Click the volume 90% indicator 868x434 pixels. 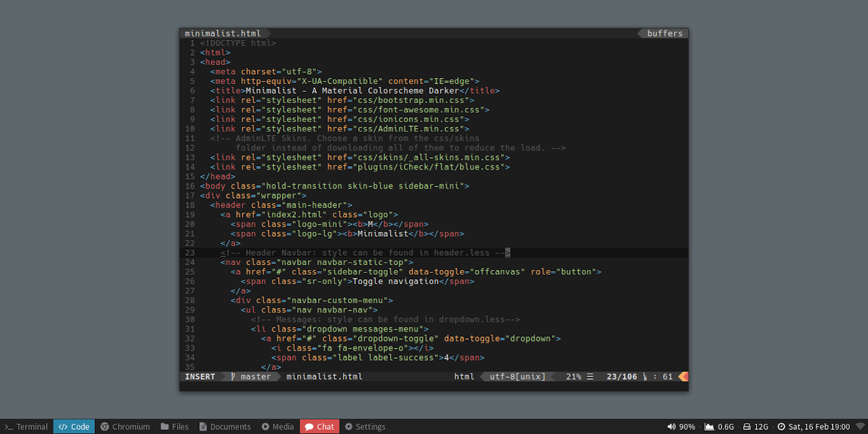[x=682, y=427]
